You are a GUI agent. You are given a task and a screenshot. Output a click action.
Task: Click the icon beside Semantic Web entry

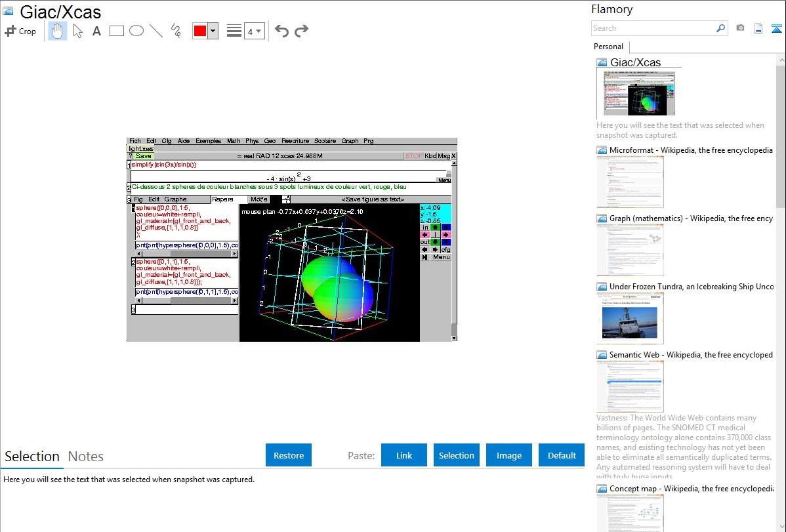coord(602,354)
